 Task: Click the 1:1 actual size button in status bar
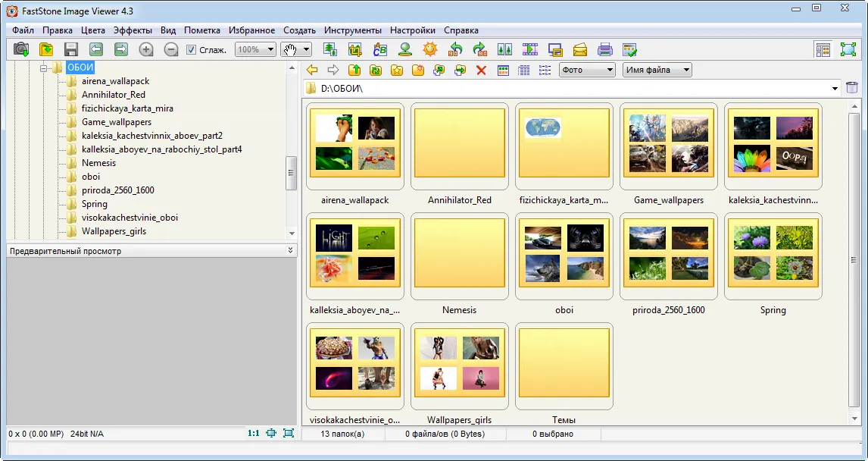click(x=254, y=433)
